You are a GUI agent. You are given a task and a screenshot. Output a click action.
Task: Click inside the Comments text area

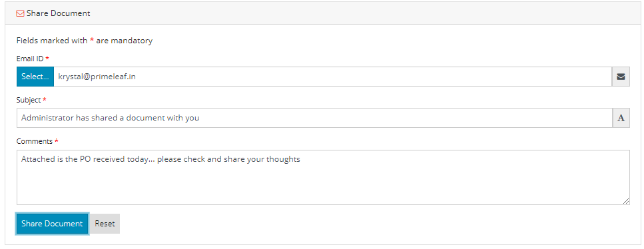click(323, 177)
